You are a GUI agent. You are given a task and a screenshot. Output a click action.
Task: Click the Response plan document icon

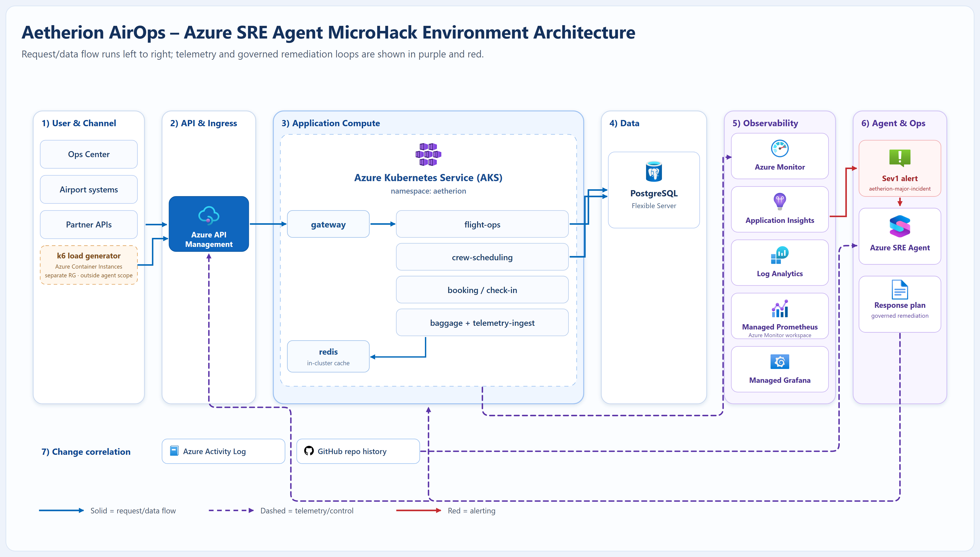(900, 289)
